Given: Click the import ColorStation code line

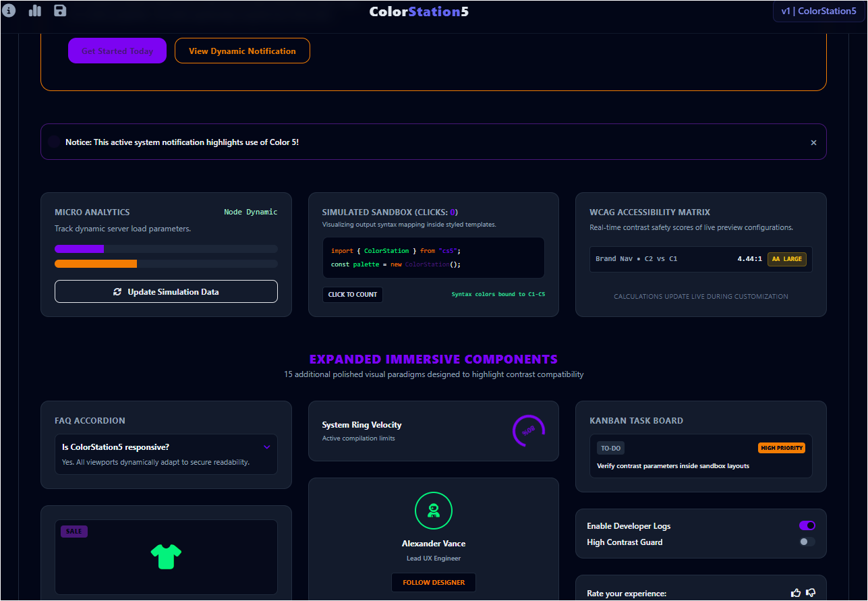Looking at the screenshot, I should click(396, 251).
